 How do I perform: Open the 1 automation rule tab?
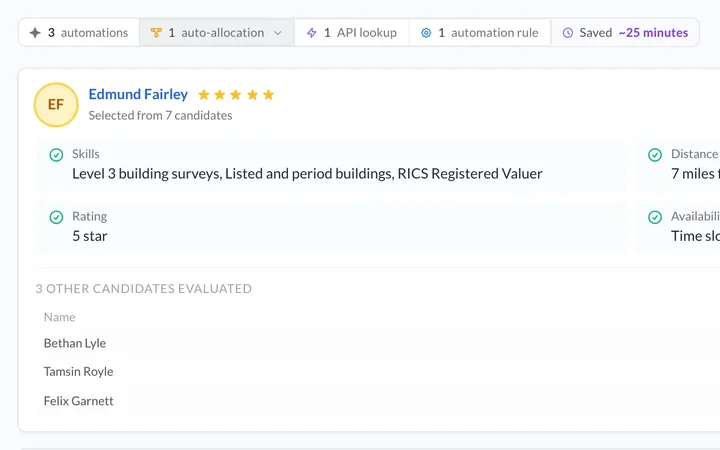[480, 33]
